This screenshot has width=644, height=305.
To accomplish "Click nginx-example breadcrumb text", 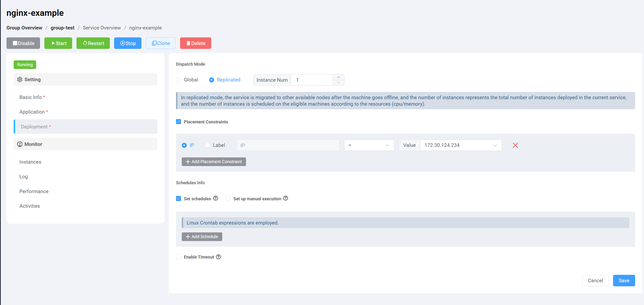I will coord(146,28).
